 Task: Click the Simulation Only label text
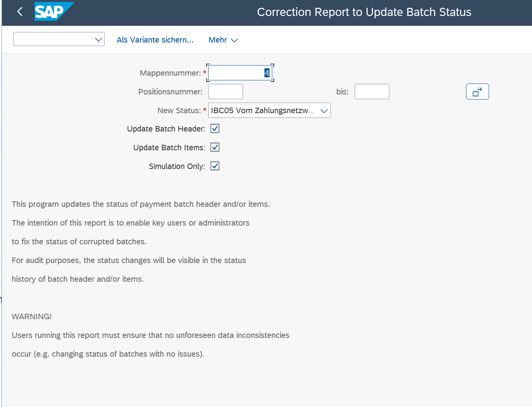click(177, 166)
